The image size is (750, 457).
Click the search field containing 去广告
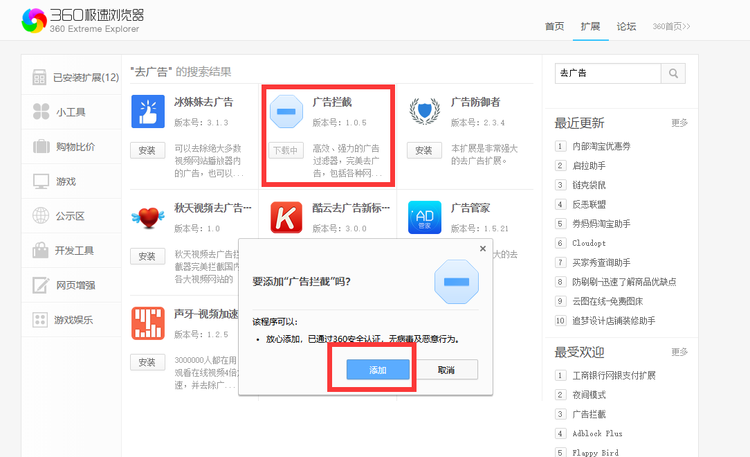point(608,73)
